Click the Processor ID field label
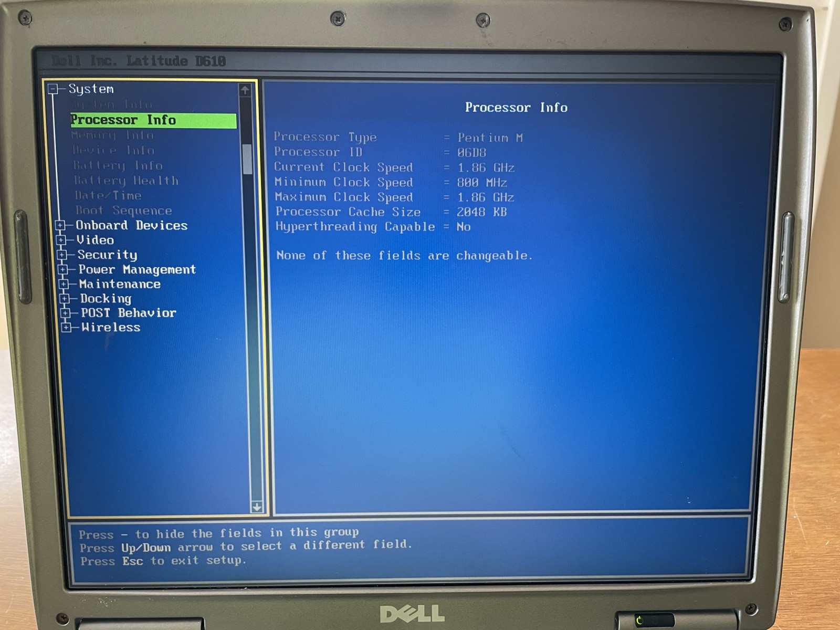 point(318,152)
